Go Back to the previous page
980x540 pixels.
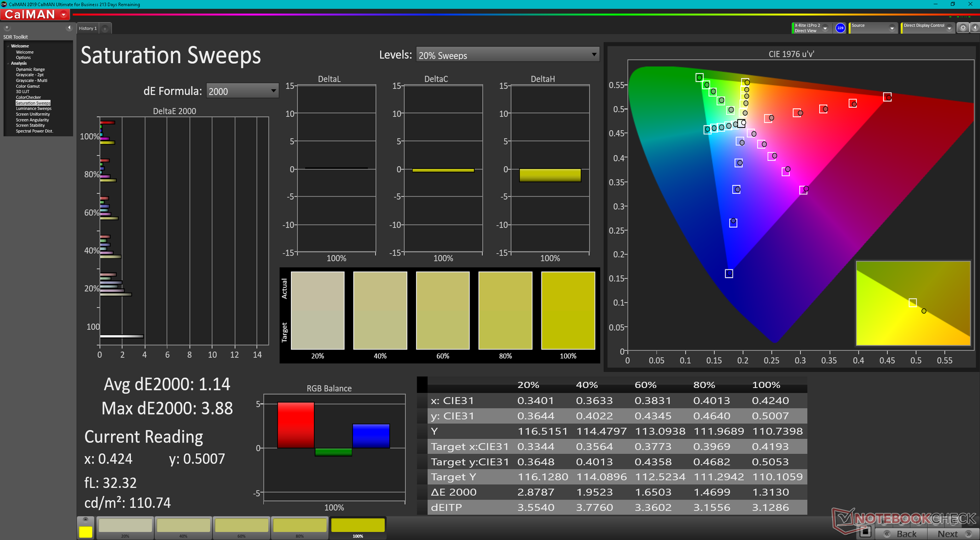pyautogui.click(x=902, y=534)
